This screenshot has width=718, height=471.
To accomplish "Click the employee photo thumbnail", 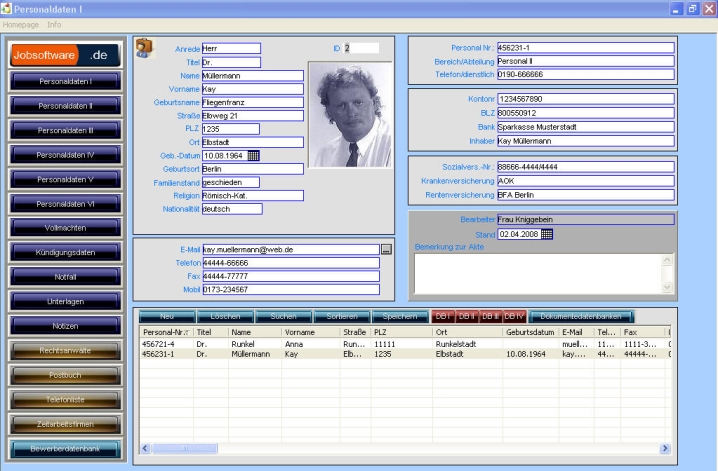I will 350,115.
